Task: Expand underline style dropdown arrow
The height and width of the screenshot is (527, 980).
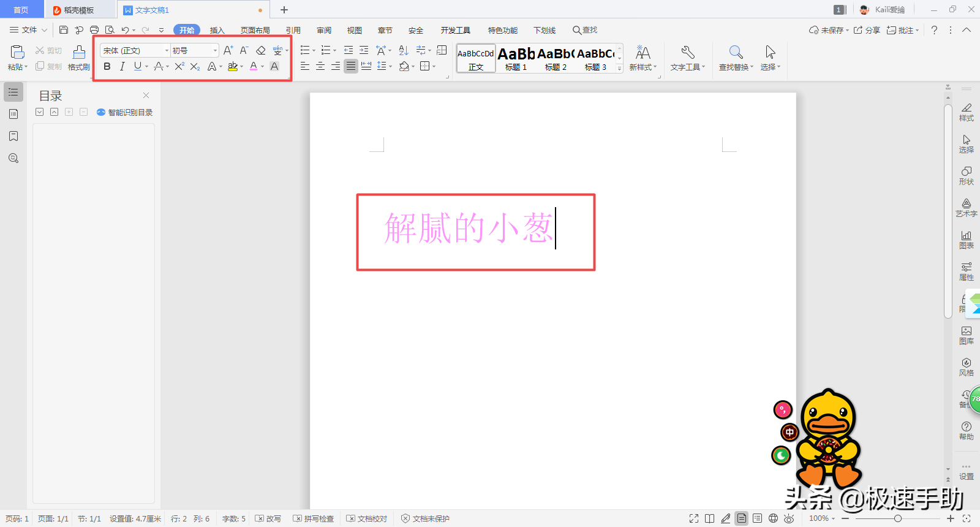Action: point(147,66)
